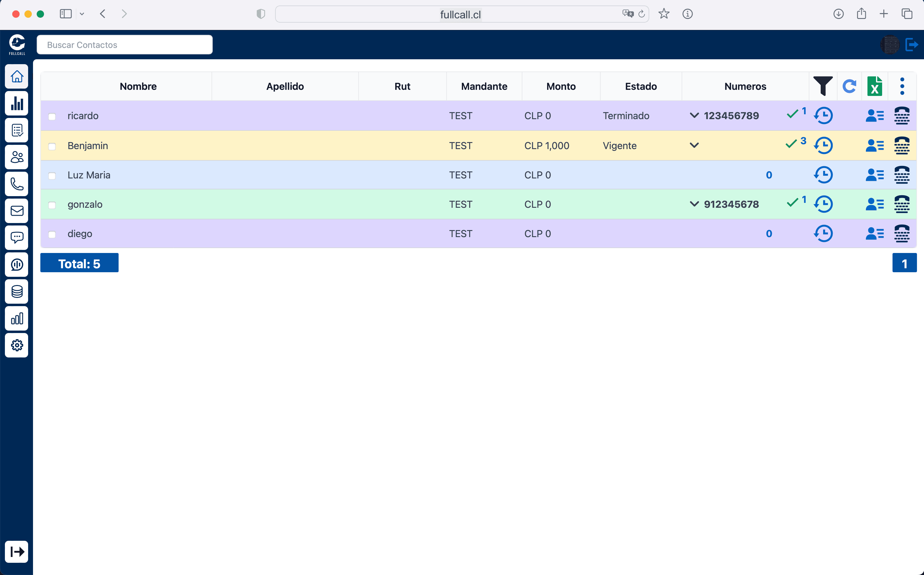Image resolution: width=924 pixels, height=575 pixels.
Task: Open call history for ricardo
Action: tap(823, 115)
